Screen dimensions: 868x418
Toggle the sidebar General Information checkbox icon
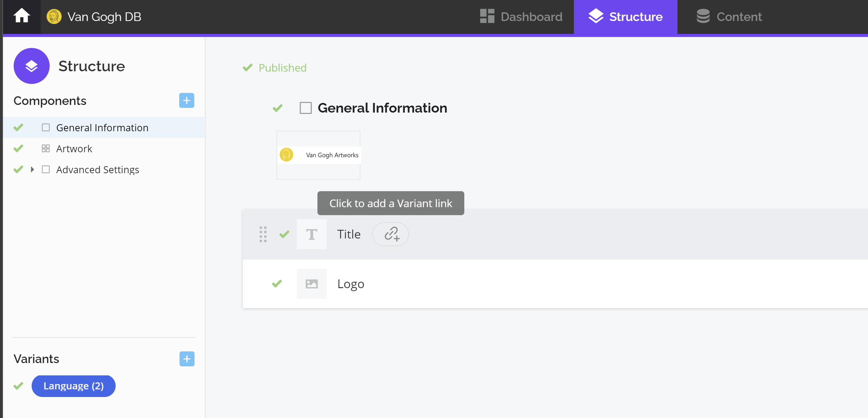(x=46, y=128)
